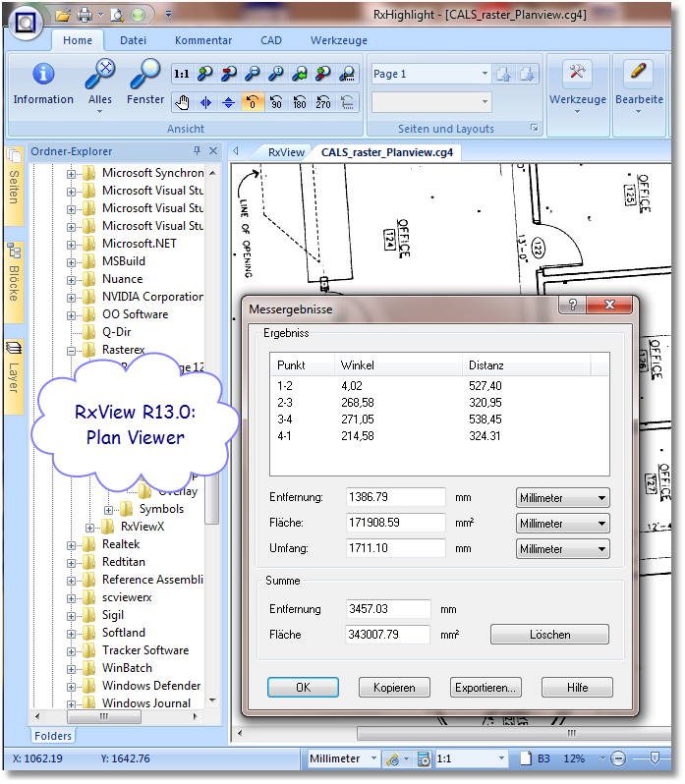
Task: Open the Page 1 dropdown
Action: [485, 74]
